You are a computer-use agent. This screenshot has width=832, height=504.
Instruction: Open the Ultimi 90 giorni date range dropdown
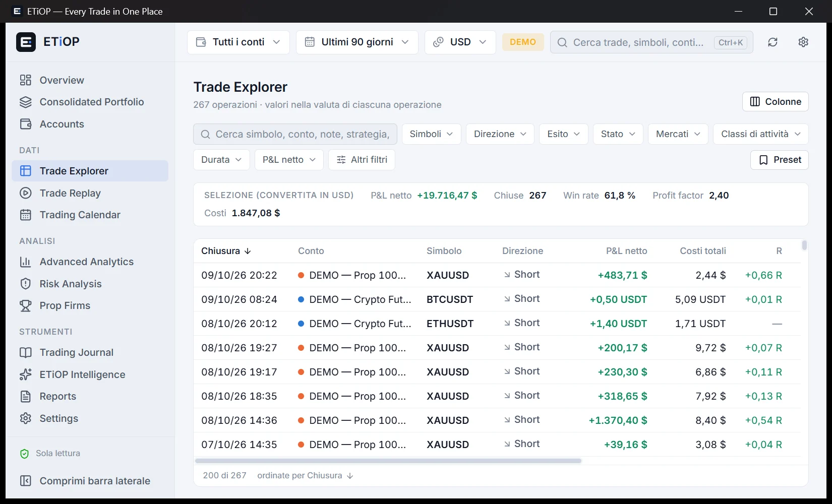(x=357, y=42)
